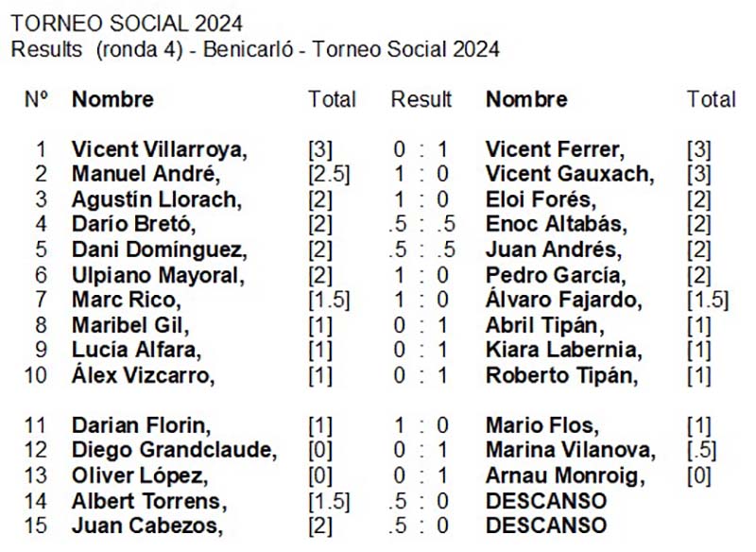
Task: Click the Result column header
Action: point(421,99)
